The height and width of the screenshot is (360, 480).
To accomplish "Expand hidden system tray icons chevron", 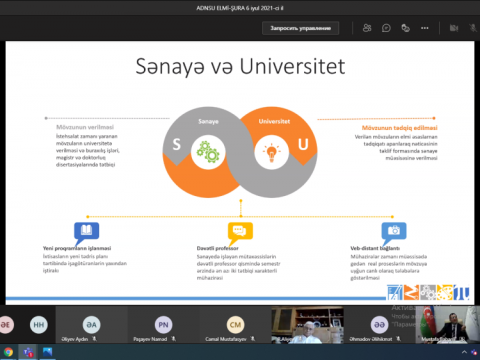I will point(464,352).
